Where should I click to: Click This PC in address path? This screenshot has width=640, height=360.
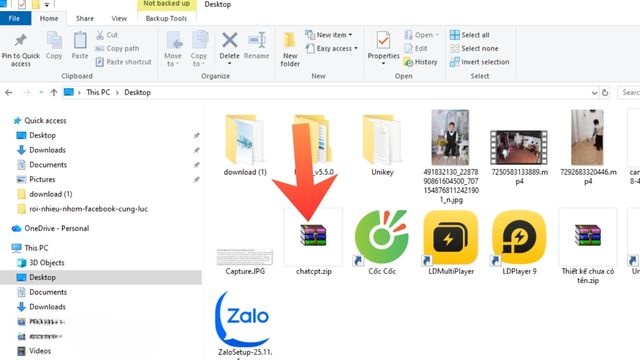pyautogui.click(x=98, y=93)
